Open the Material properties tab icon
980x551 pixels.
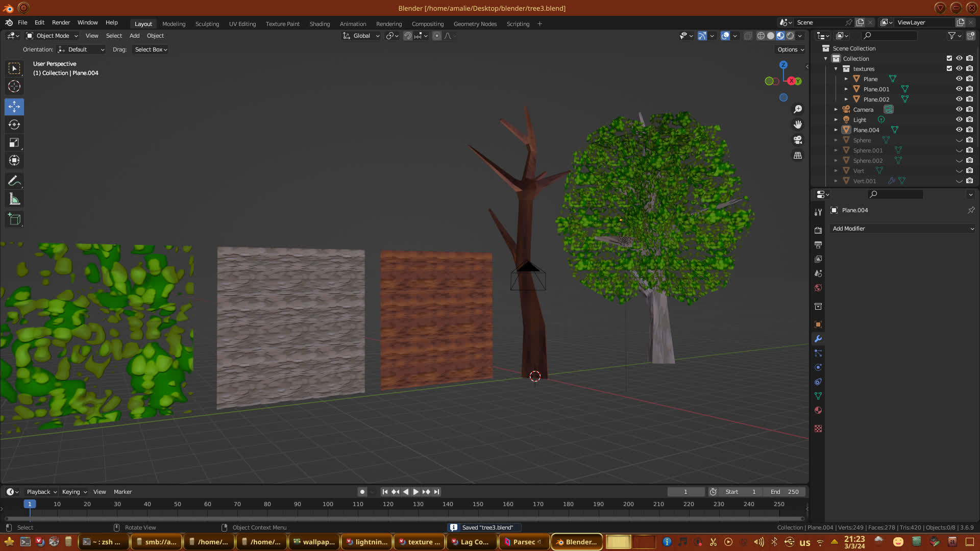tap(818, 411)
